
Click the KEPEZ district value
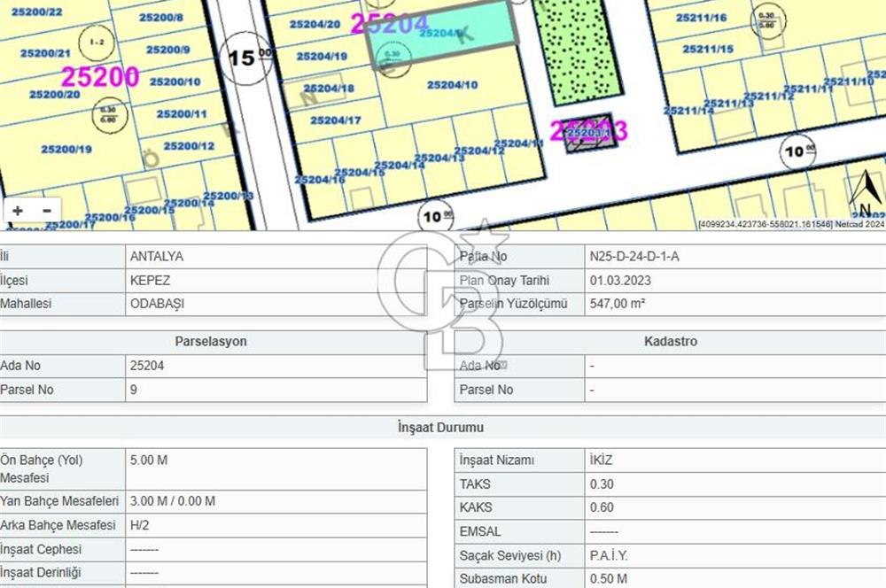(x=150, y=281)
